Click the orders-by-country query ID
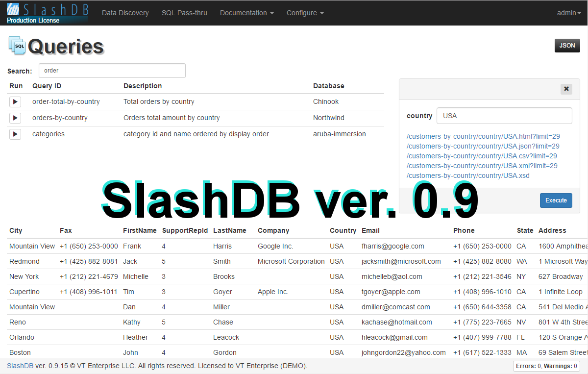 coord(60,118)
